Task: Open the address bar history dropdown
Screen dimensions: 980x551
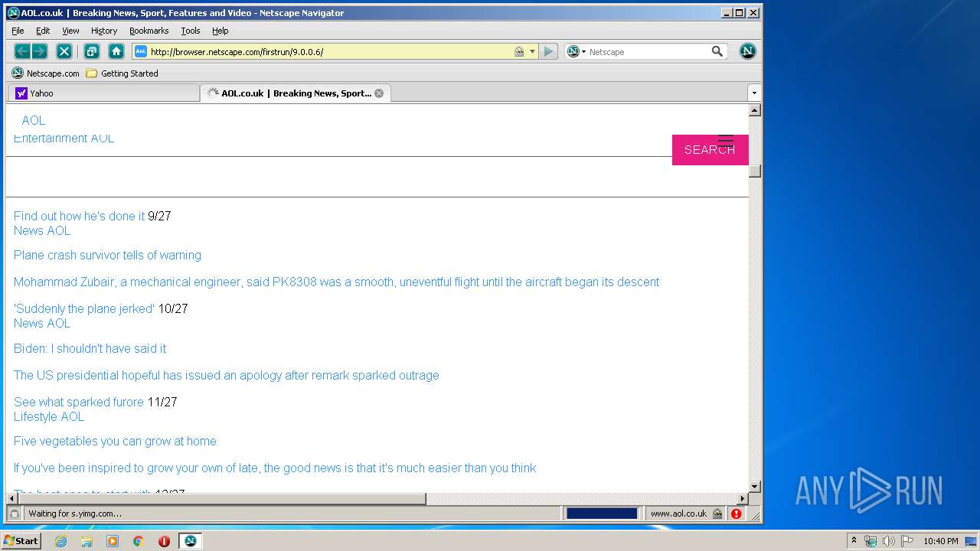Action: click(x=532, y=51)
